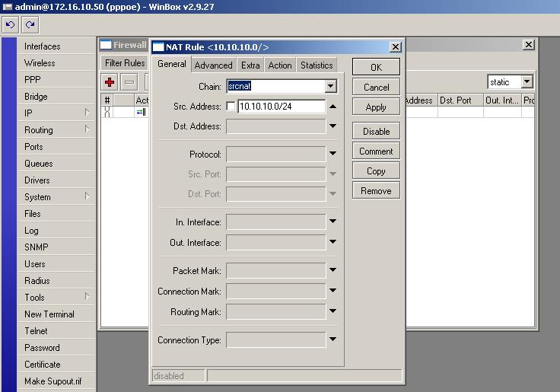Image resolution: width=560 pixels, height=392 pixels.
Task: Click the undo arrow icon
Action: pyautogui.click(x=11, y=25)
